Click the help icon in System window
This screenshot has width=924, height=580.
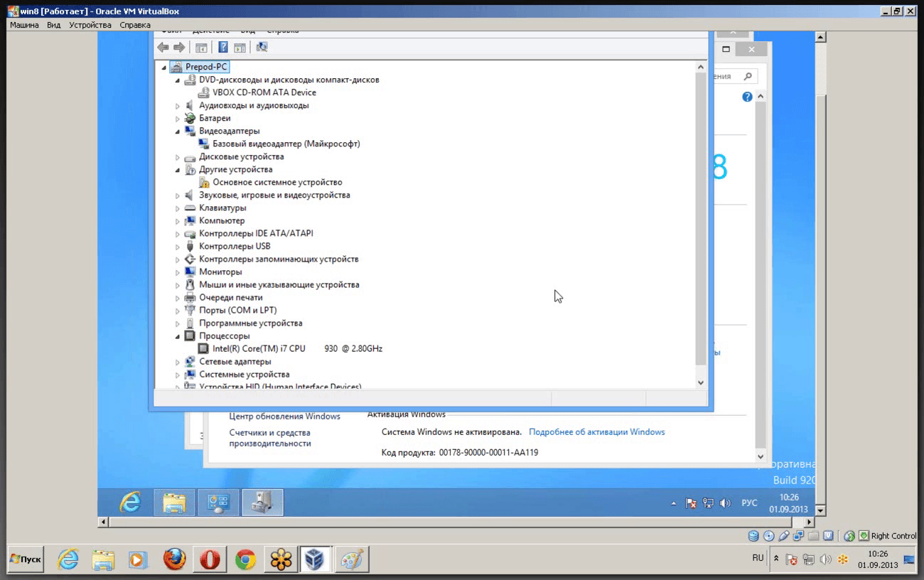(x=747, y=97)
